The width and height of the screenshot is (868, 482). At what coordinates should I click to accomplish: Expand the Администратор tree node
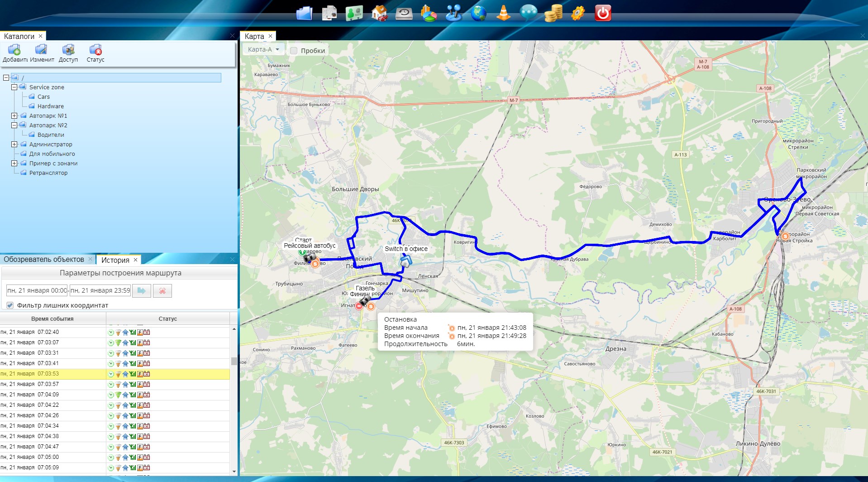[14, 145]
